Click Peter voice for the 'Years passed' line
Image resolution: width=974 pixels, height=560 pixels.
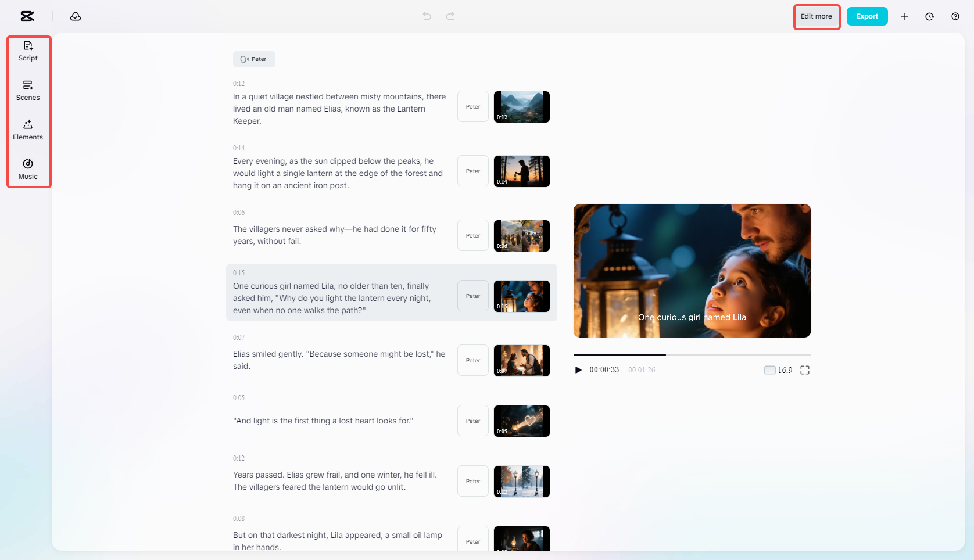point(473,482)
